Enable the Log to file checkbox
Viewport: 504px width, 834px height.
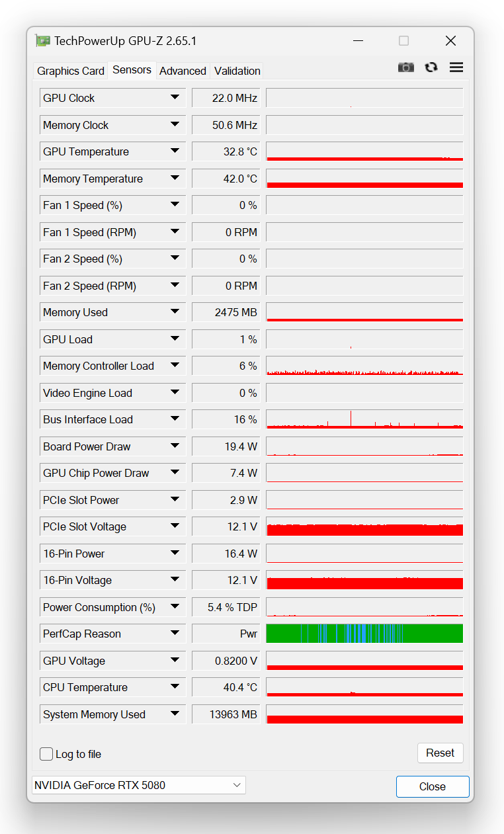[46, 754]
